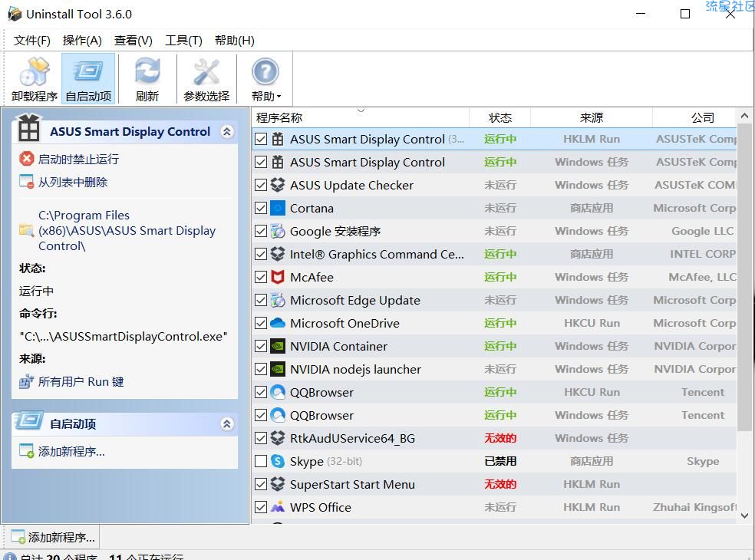Collapse ASUS Smart Display Control panel
This screenshot has height=560, width=755.
click(227, 131)
